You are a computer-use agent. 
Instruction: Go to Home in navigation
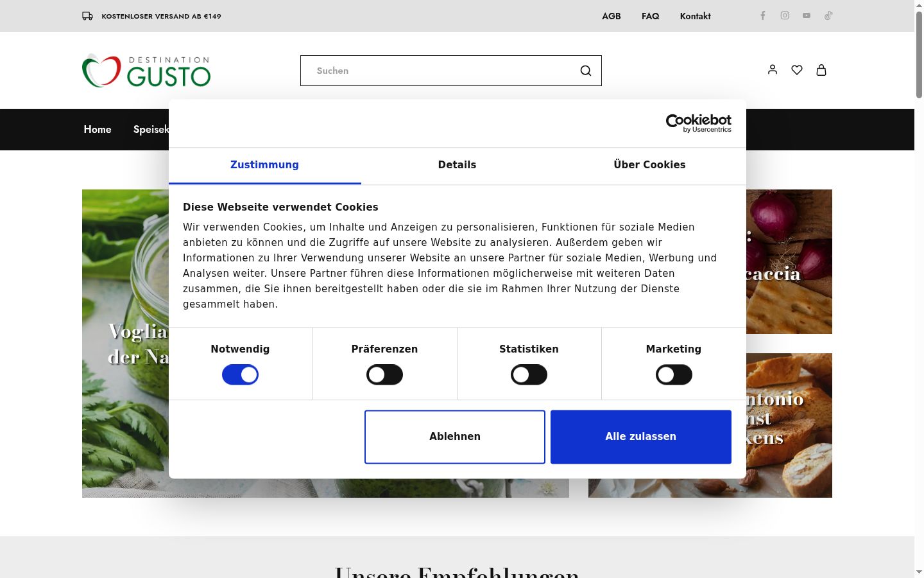click(x=98, y=130)
